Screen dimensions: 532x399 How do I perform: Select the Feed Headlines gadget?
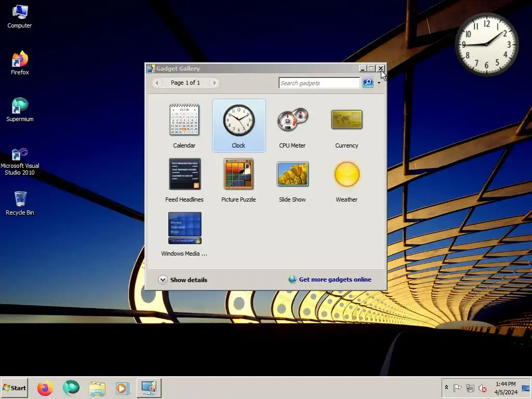184,174
